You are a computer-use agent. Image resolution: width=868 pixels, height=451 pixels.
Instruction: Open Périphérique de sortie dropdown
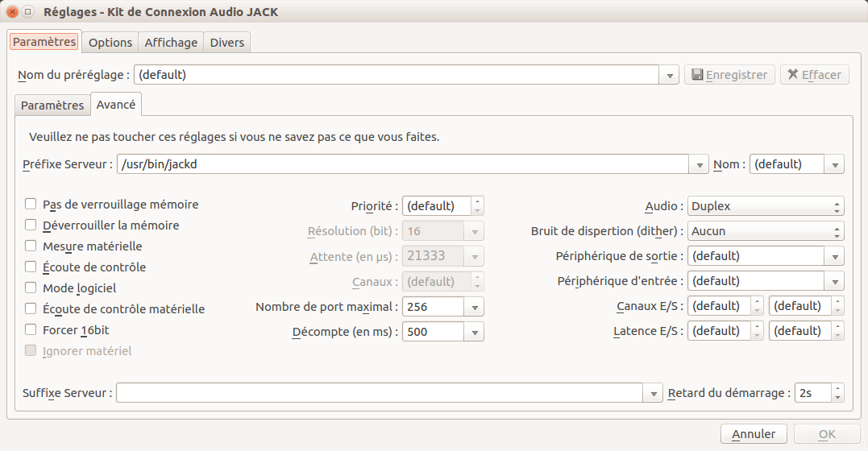coord(835,257)
